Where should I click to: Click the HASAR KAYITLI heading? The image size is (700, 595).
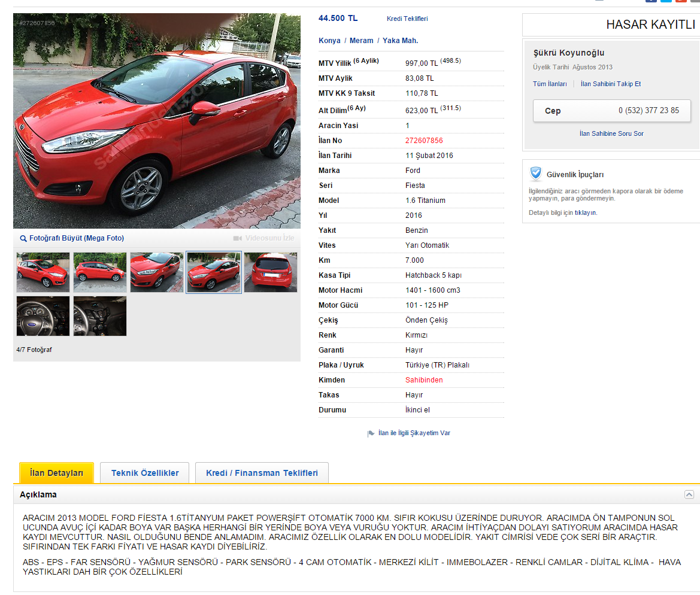coord(650,25)
